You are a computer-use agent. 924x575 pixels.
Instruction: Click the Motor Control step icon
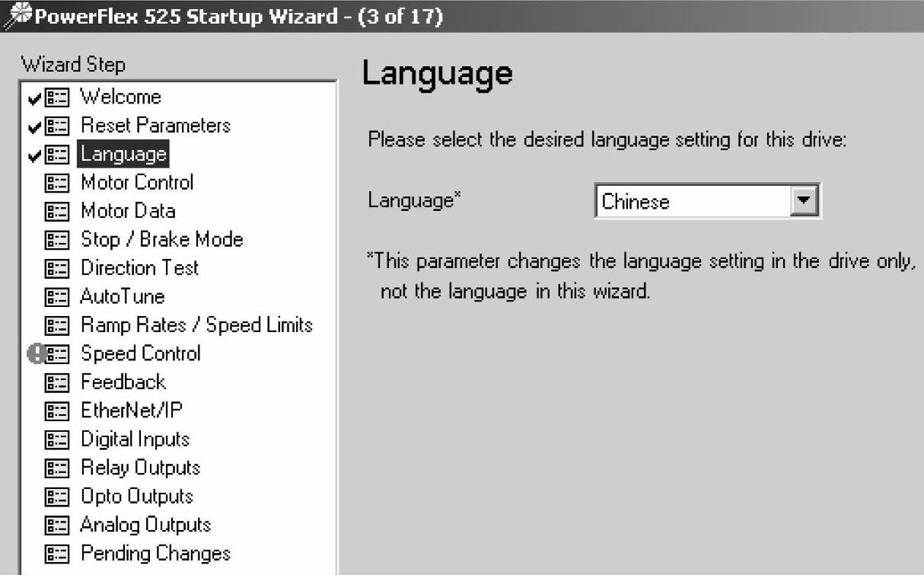point(56,183)
